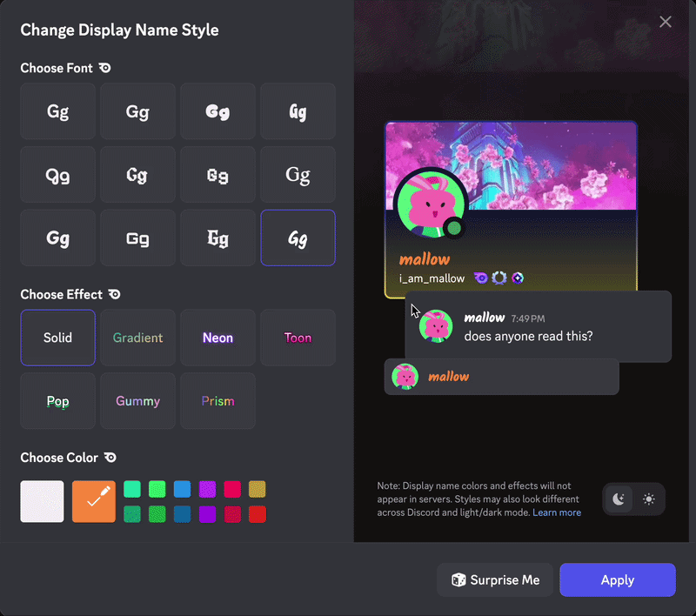
Task: Choose the pixelated Gg font tile
Action: [217, 174]
